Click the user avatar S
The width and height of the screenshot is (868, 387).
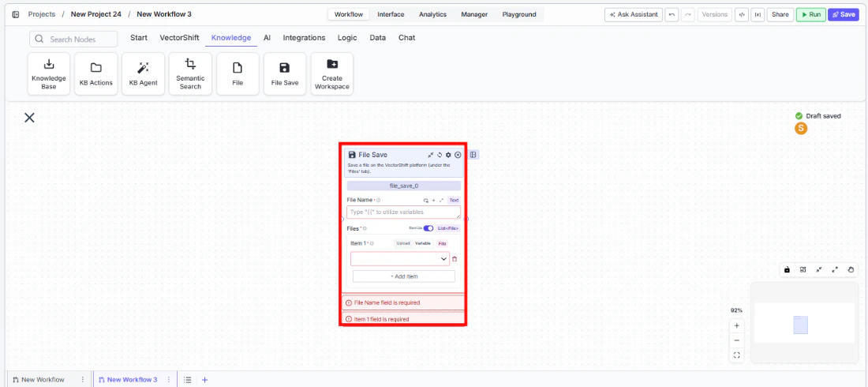click(x=800, y=128)
